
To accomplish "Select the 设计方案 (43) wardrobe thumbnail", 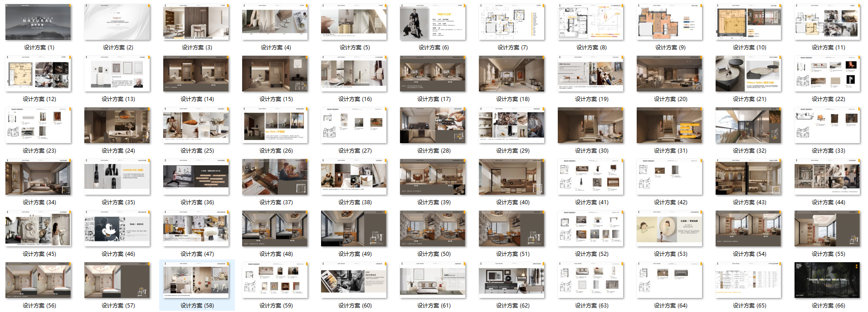I will [748, 177].
